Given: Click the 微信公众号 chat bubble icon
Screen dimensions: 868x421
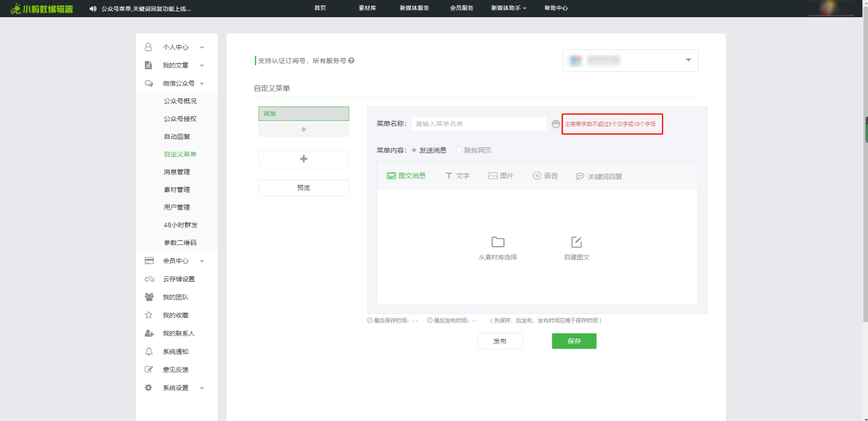Looking at the screenshot, I should (x=149, y=83).
